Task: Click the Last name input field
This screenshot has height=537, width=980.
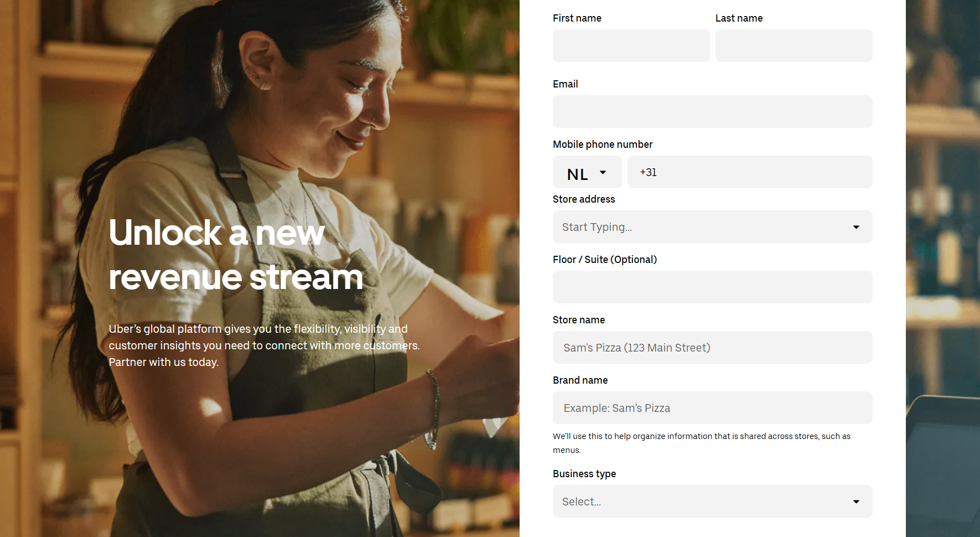Action: [794, 46]
